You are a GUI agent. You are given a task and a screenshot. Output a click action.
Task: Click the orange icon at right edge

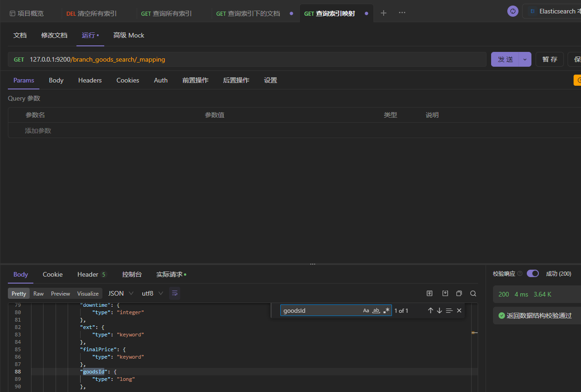point(577,80)
